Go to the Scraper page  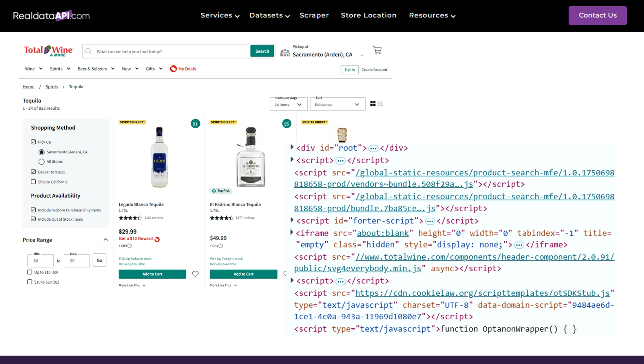coord(314,15)
